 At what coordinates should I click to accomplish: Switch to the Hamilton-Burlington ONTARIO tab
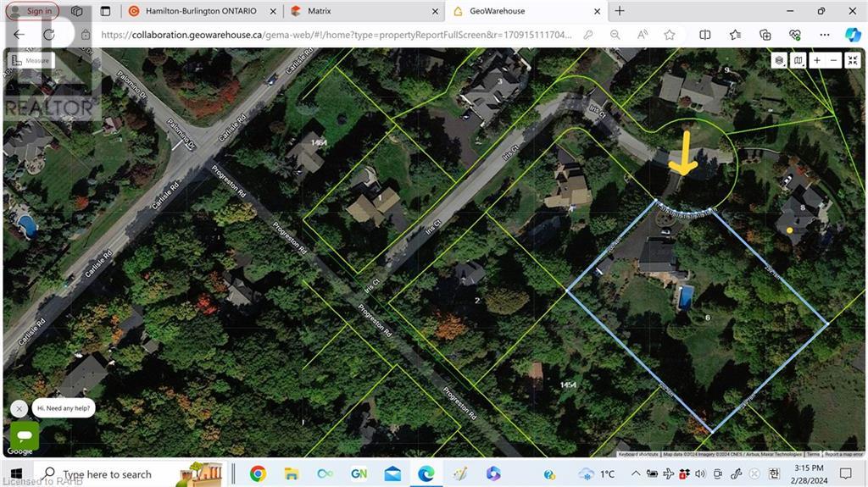click(x=193, y=11)
